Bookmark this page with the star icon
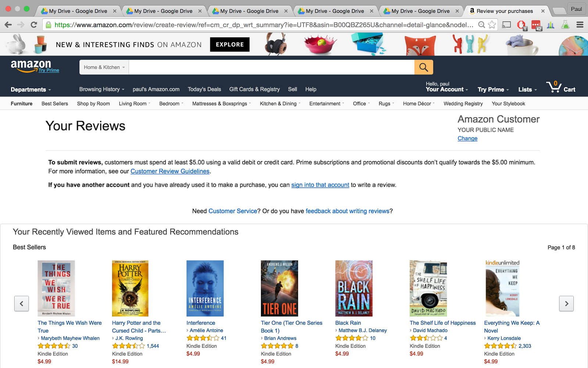Image resolution: width=588 pixels, height=368 pixels. tap(492, 25)
